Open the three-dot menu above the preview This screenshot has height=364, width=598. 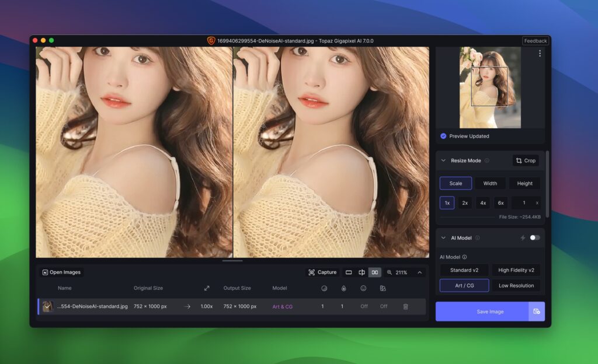(x=540, y=53)
